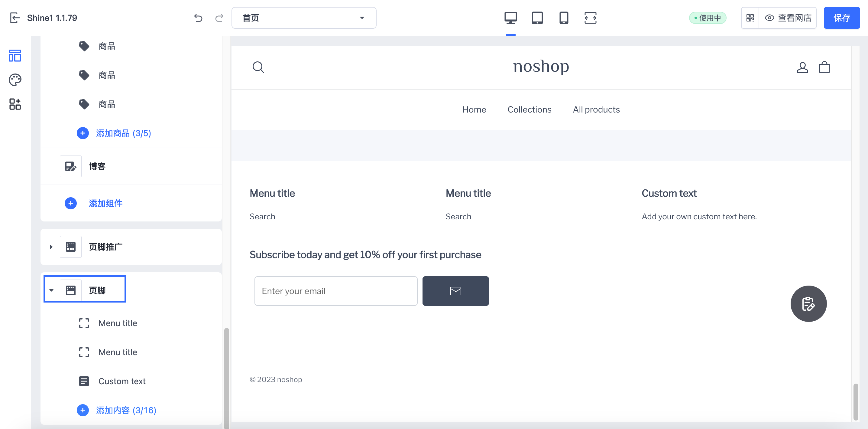Click the Collections navigation menu item

(529, 110)
